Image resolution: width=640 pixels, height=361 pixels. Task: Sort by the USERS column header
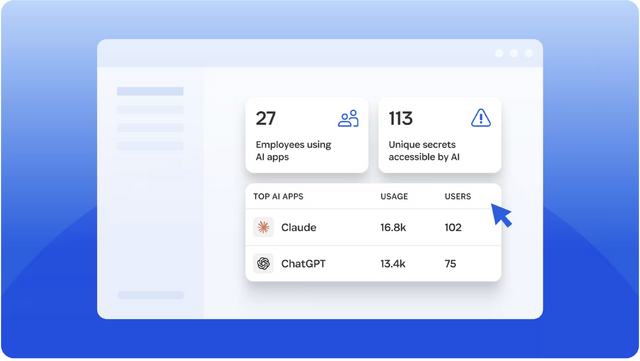458,196
